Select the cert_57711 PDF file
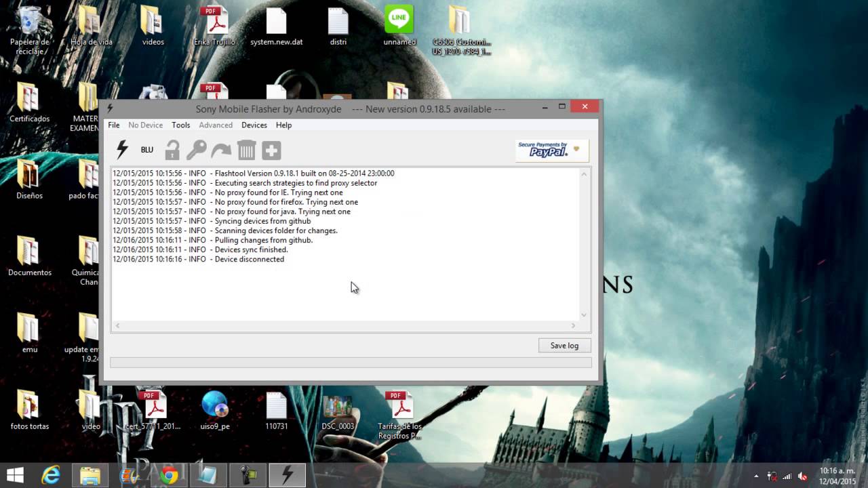 pos(153,410)
